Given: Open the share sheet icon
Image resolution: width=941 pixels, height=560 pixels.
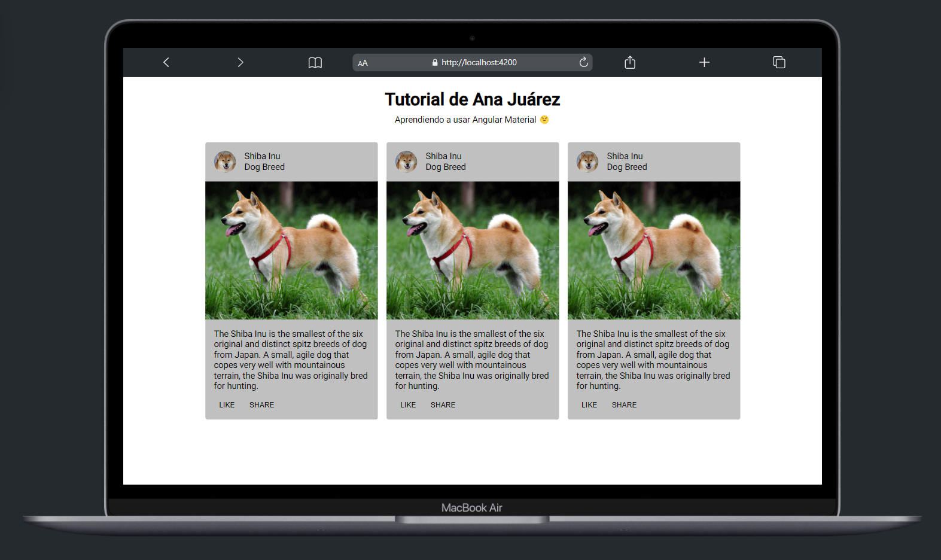Looking at the screenshot, I should (630, 62).
